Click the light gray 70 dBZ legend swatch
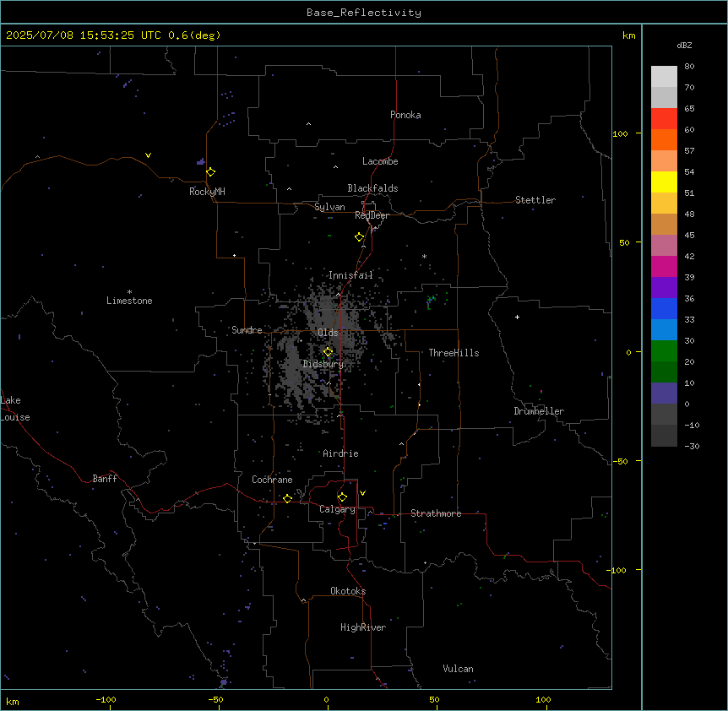728x711 pixels. click(664, 77)
